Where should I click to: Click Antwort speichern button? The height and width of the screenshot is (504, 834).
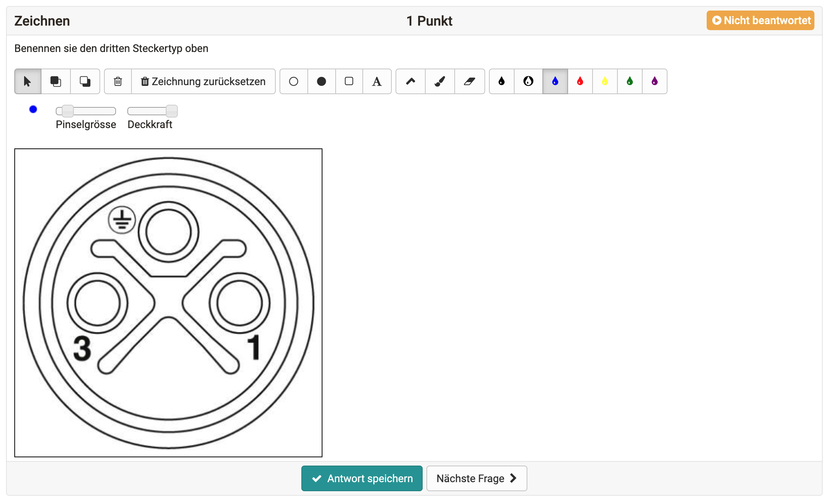(x=362, y=478)
